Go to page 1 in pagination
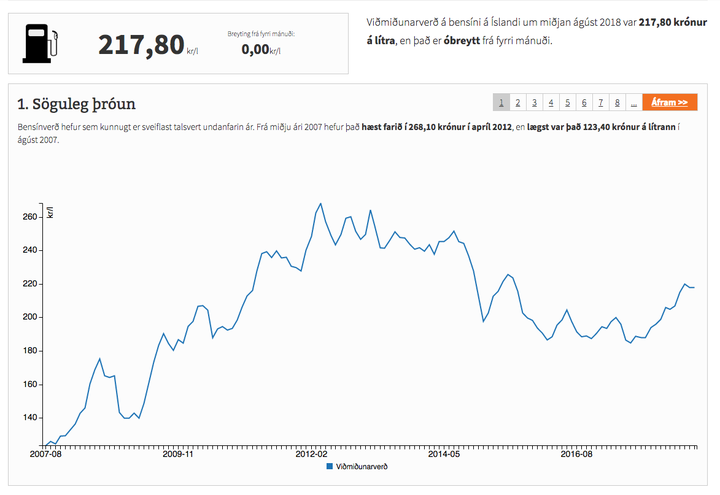 [501, 102]
